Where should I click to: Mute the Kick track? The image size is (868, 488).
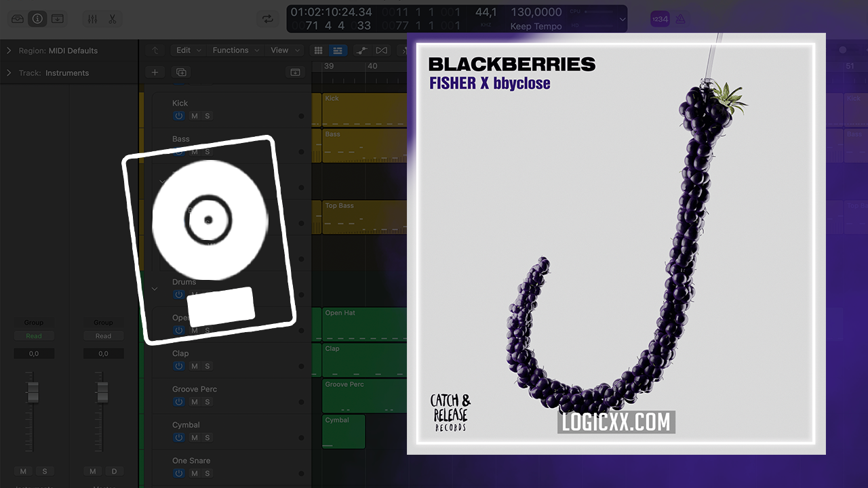(x=195, y=116)
